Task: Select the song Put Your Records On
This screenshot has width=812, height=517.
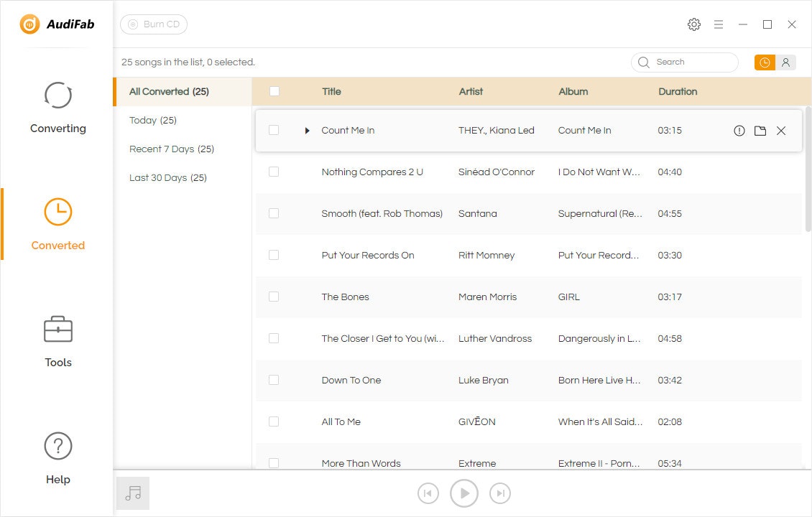Action: pyautogui.click(x=368, y=255)
